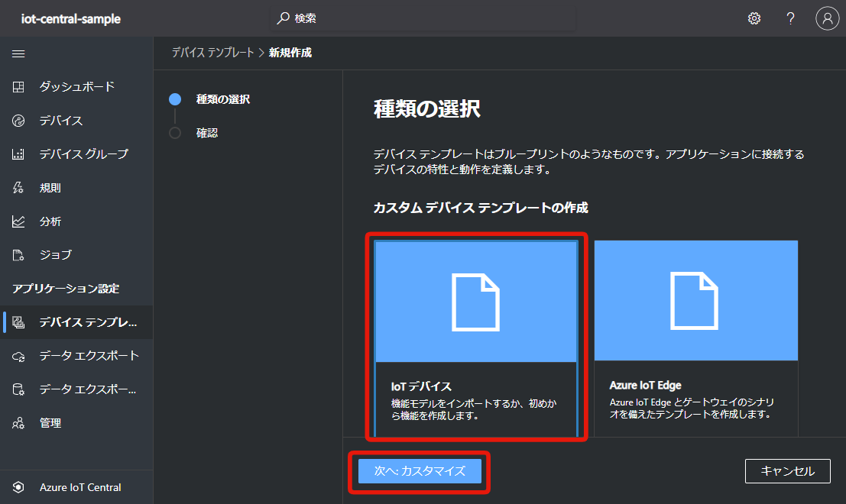846x504 pixels.
Task: Click デバイス テンプレート breadcrumb link
Action: click(x=212, y=53)
